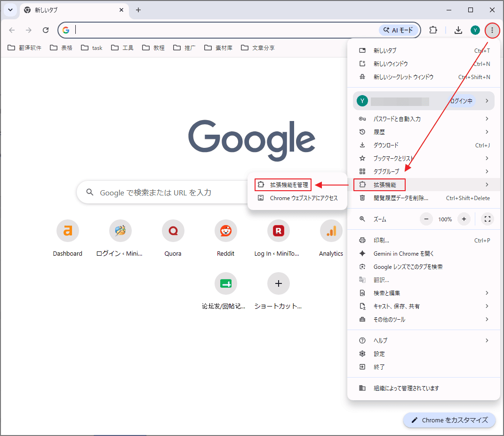Select 印刷 in the menu
Viewport: 504px width, 436px height.
point(424,240)
